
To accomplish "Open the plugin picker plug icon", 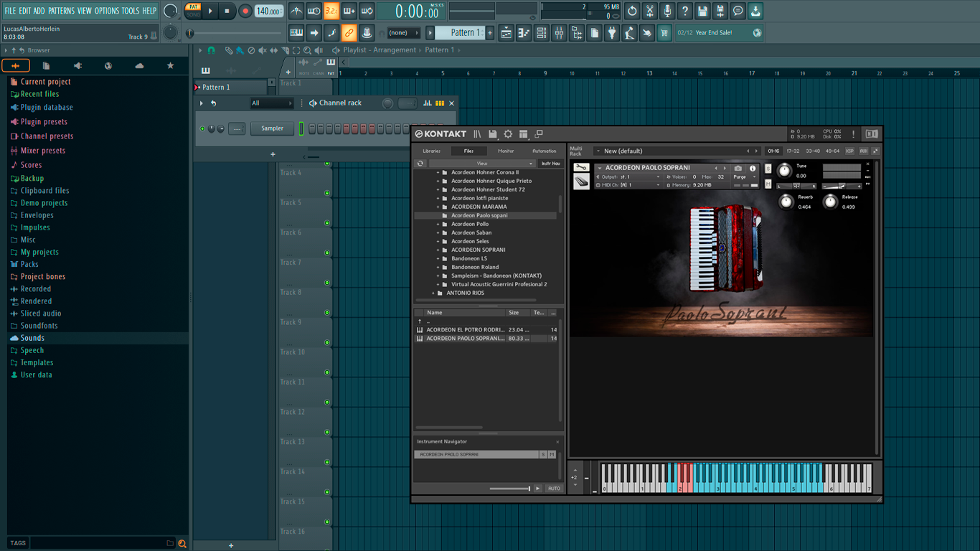I will coord(612,33).
